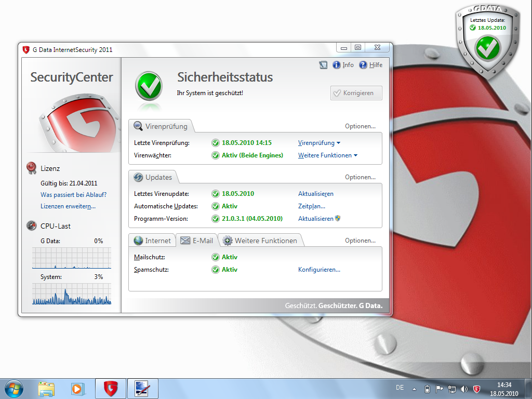Open the volume speaker tray icon
This screenshot has width=532, height=399.
pos(464,389)
